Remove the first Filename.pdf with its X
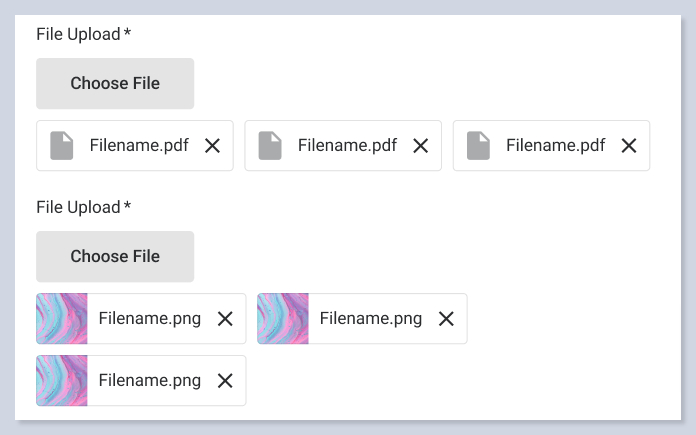Image resolution: width=696 pixels, height=435 pixels. (212, 146)
